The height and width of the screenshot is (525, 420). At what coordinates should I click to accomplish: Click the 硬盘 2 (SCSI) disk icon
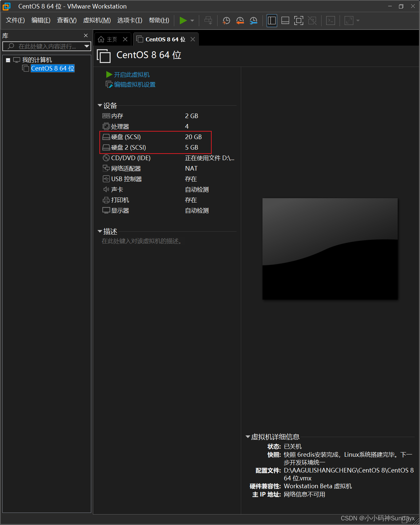tap(106, 147)
